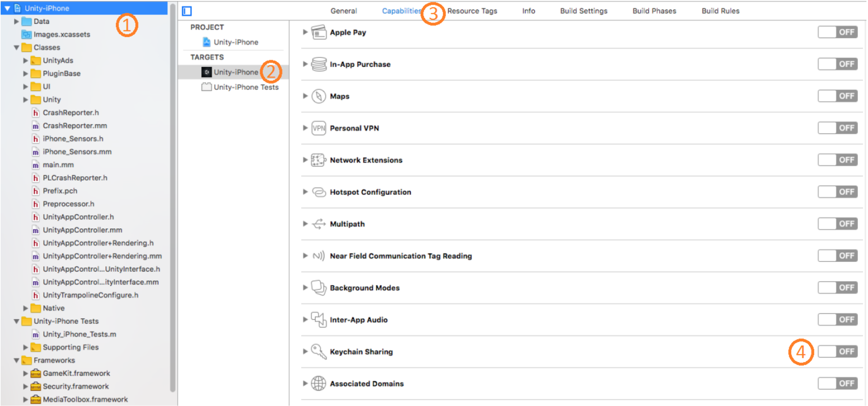Turn on the Apple Pay switch

[838, 32]
